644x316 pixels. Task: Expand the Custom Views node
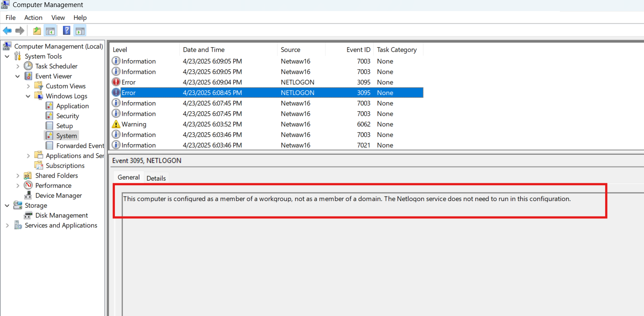28,86
